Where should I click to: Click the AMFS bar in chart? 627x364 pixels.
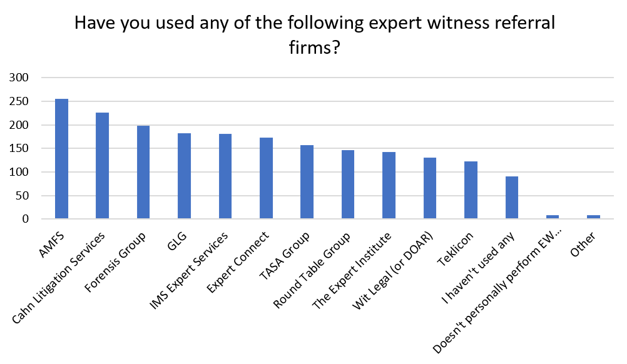[61, 159]
